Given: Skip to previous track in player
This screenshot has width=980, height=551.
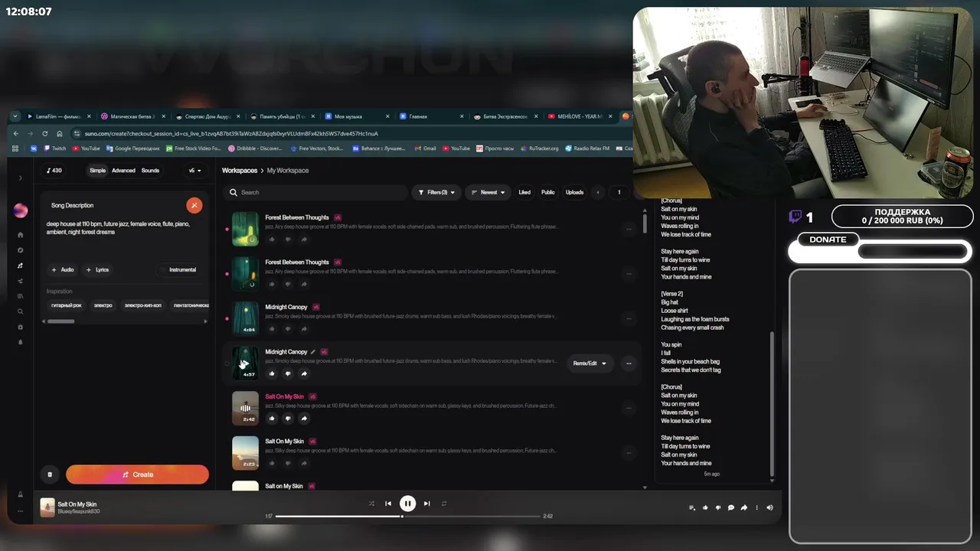Looking at the screenshot, I should tap(388, 504).
